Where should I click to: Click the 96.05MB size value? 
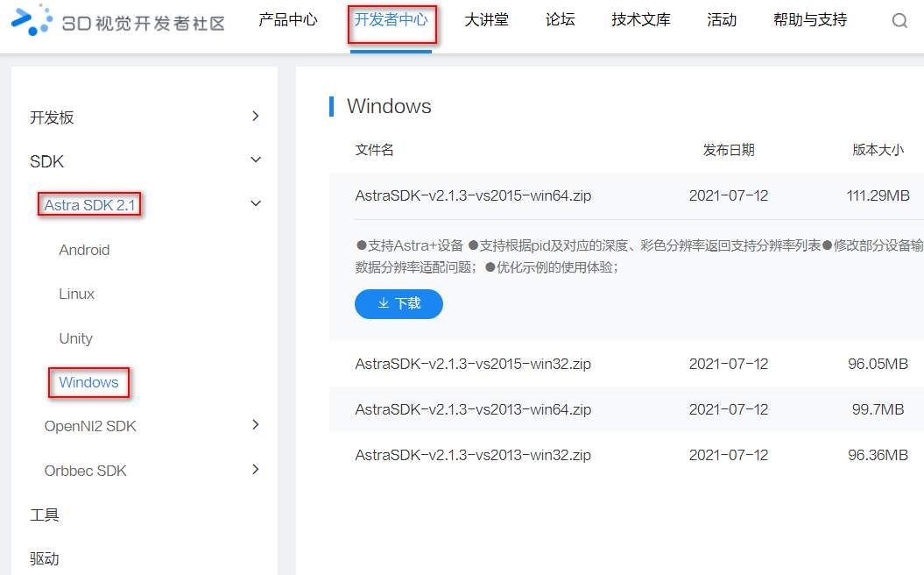[x=878, y=364]
